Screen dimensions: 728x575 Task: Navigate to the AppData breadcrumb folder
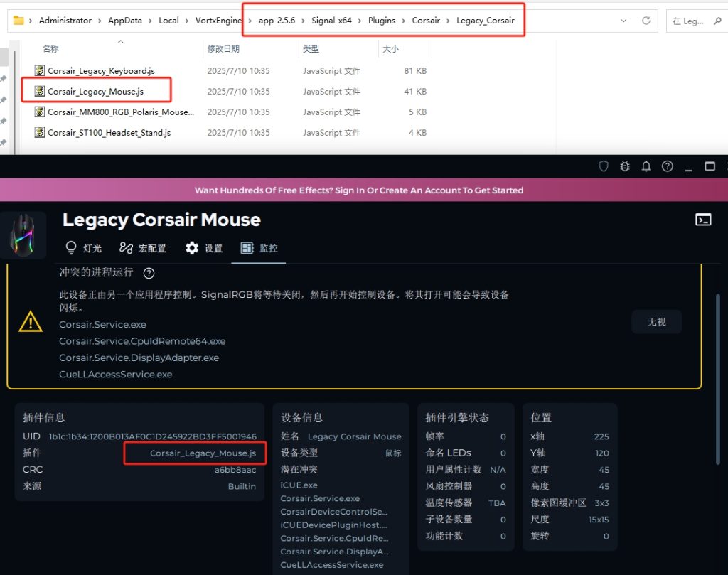(x=125, y=21)
